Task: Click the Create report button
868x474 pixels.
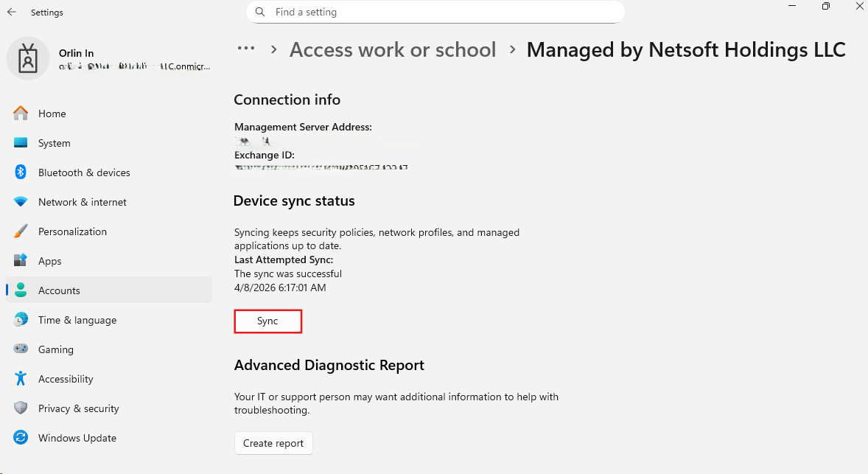Action: point(273,443)
